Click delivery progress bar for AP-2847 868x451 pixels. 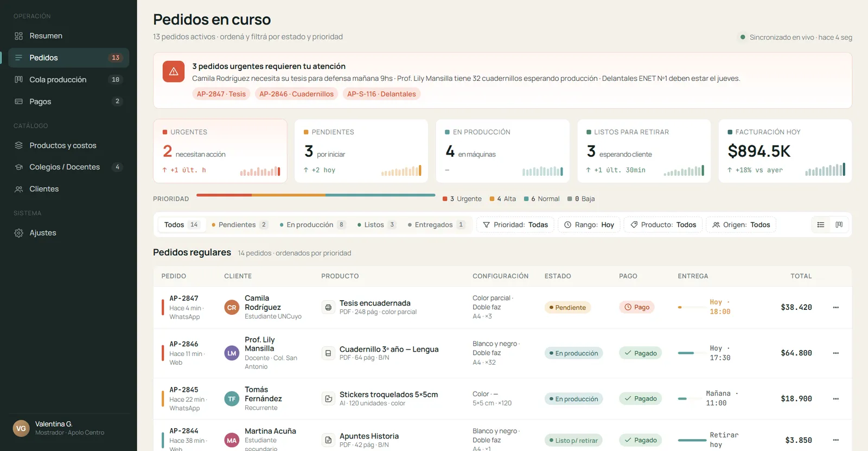(x=692, y=307)
